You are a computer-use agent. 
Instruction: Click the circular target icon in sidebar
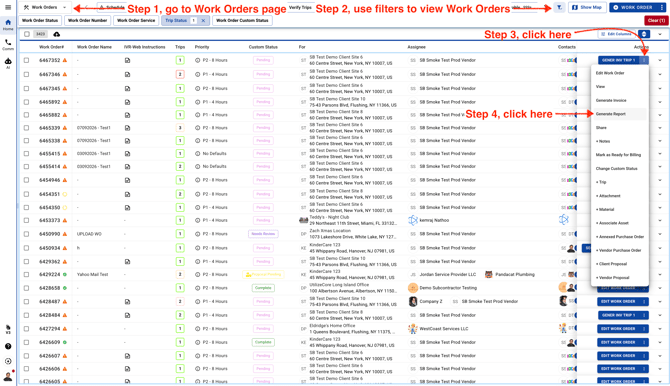point(8,361)
